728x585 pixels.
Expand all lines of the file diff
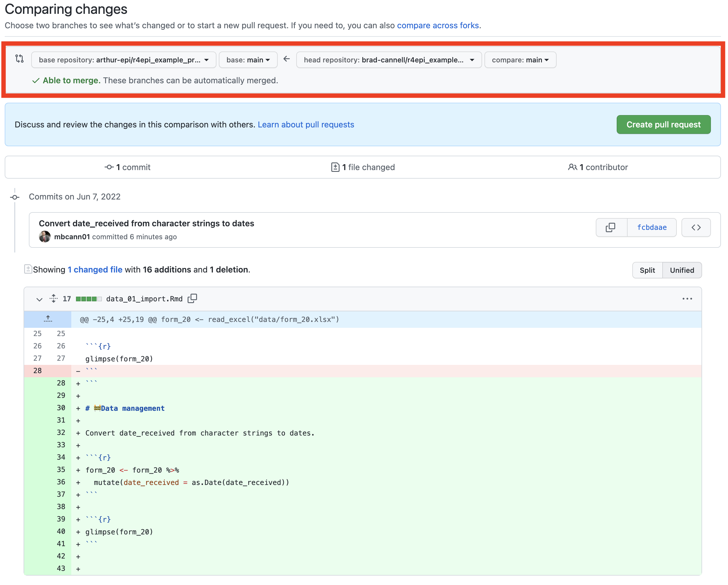53,299
